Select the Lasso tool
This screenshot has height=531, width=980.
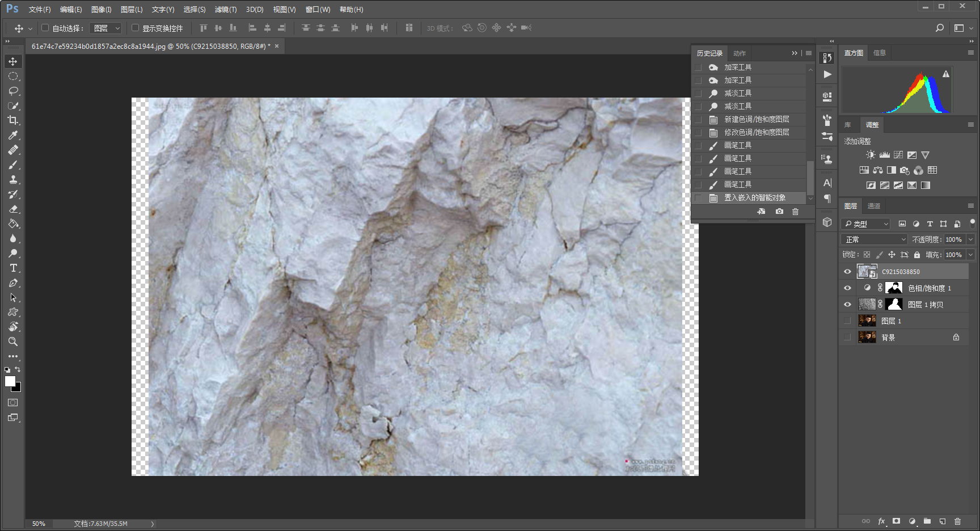(x=13, y=91)
